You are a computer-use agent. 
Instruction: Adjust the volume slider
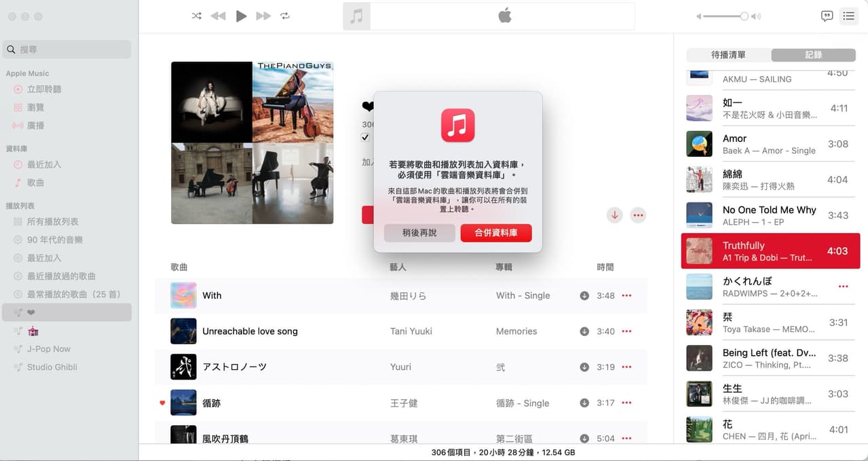click(727, 16)
